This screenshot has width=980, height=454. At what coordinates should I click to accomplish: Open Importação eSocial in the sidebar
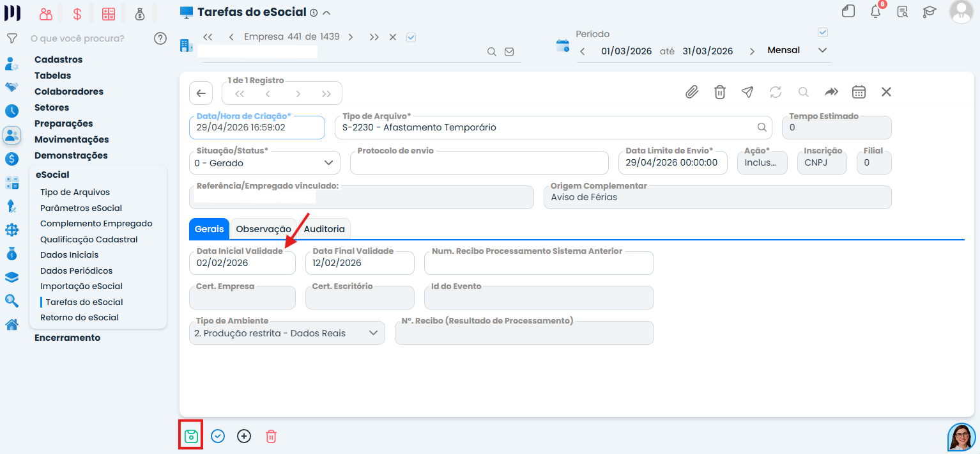click(x=81, y=286)
